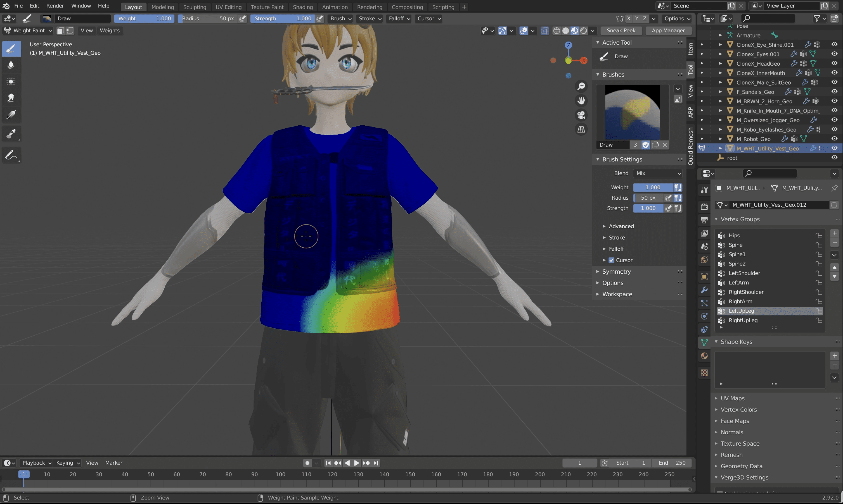Select the Sample Weight eyedropper tool
This screenshot has width=843, height=504.
11,133
